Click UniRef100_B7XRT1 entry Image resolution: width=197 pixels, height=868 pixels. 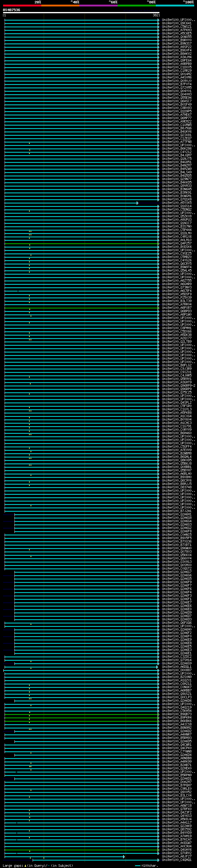pyautogui.click(x=177, y=545)
